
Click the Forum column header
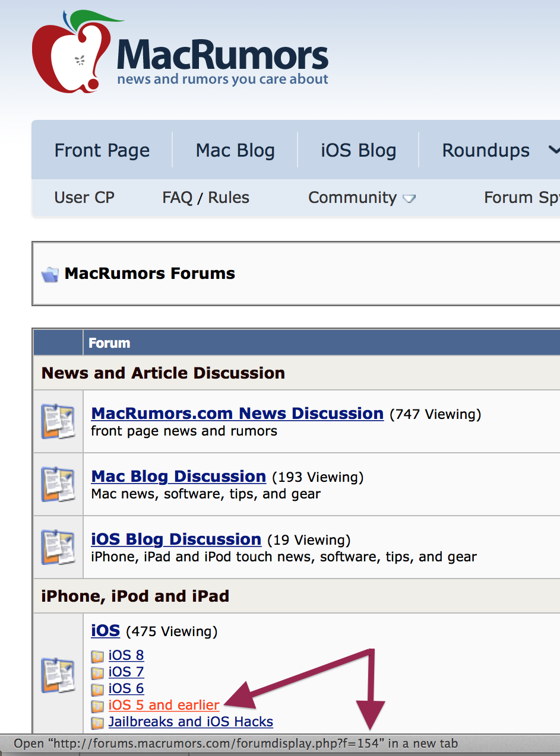pos(109,343)
